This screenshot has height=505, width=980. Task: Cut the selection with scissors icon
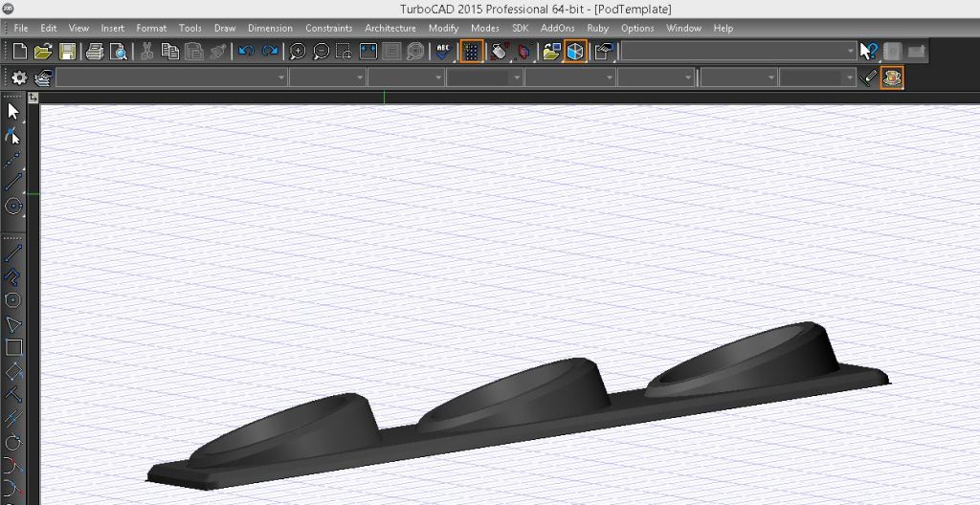[146, 52]
